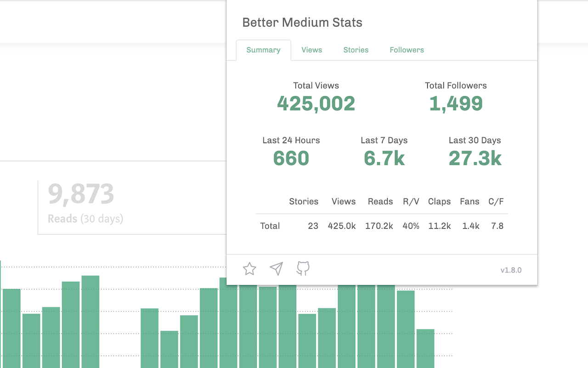Click the paper plane send icon

point(276,269)
